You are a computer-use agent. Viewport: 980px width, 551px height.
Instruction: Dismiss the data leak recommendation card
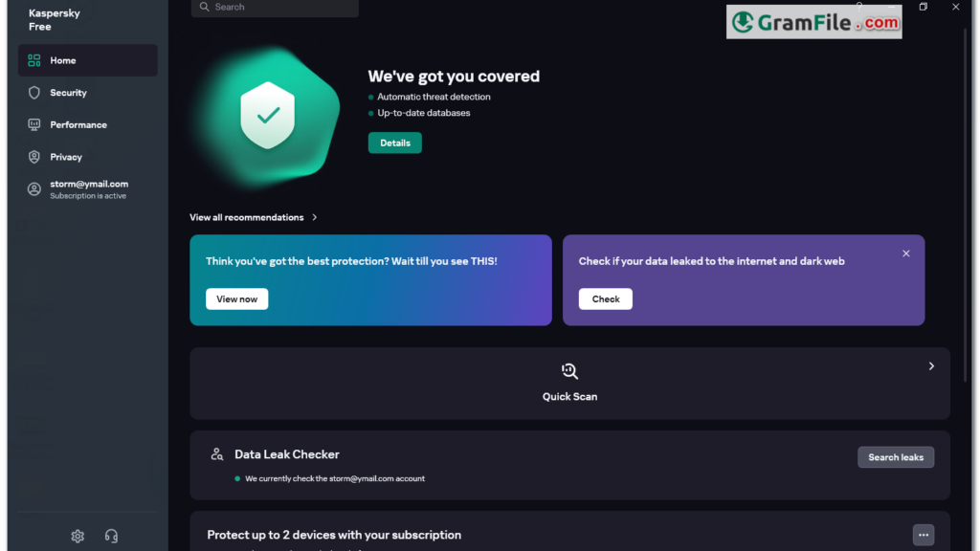[x=906, y=253]
